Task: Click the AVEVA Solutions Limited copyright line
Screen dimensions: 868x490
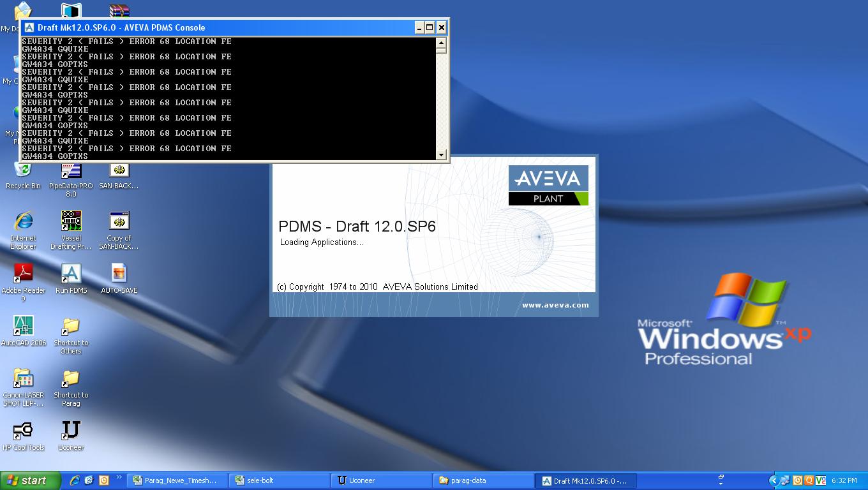Action: point(377,286)
